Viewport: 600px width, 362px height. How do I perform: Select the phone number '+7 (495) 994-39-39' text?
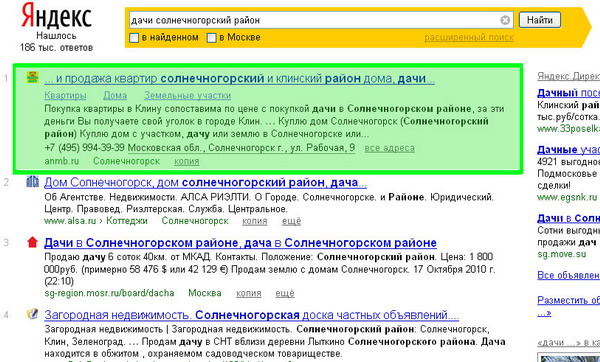pos(84,148)
